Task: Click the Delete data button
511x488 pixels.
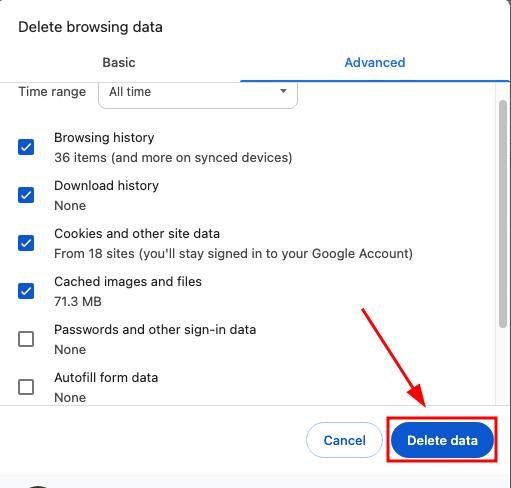Action: pos(442,440)
